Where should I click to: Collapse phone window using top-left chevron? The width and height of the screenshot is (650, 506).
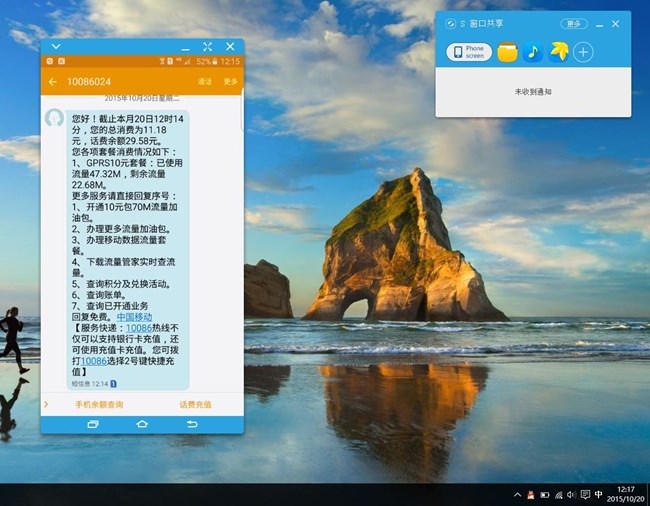click(56, 47)
